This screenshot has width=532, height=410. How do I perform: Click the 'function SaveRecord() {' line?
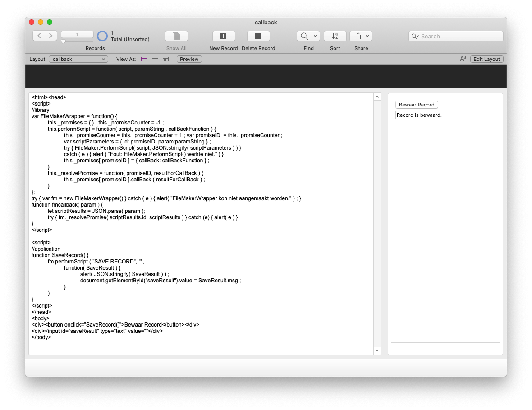[60, 255]
